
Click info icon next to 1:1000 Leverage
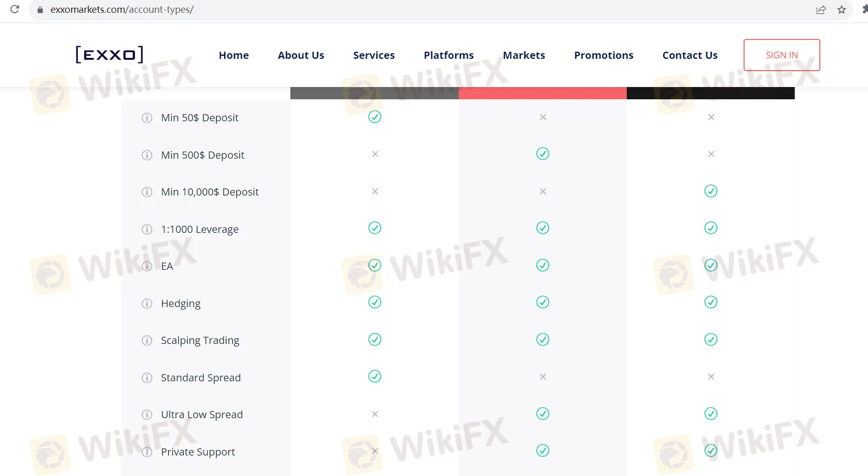pyautogui.click(x=147, y=229)
